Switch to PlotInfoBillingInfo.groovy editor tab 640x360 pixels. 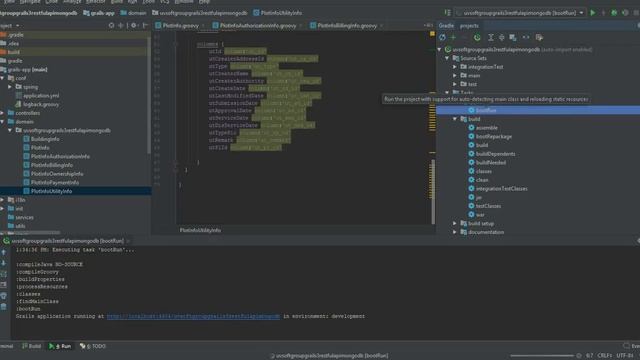coord(347,25)
